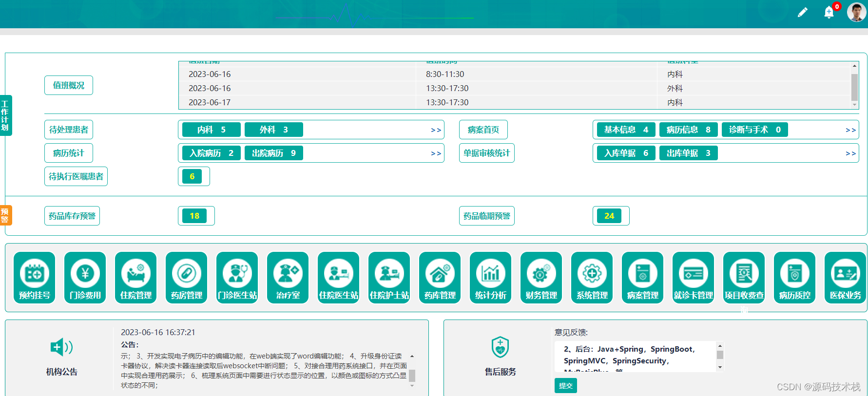This screenshot has height=396, width=868.
Task: Open the 住院医生站 module icon
Action: point(338,278)
